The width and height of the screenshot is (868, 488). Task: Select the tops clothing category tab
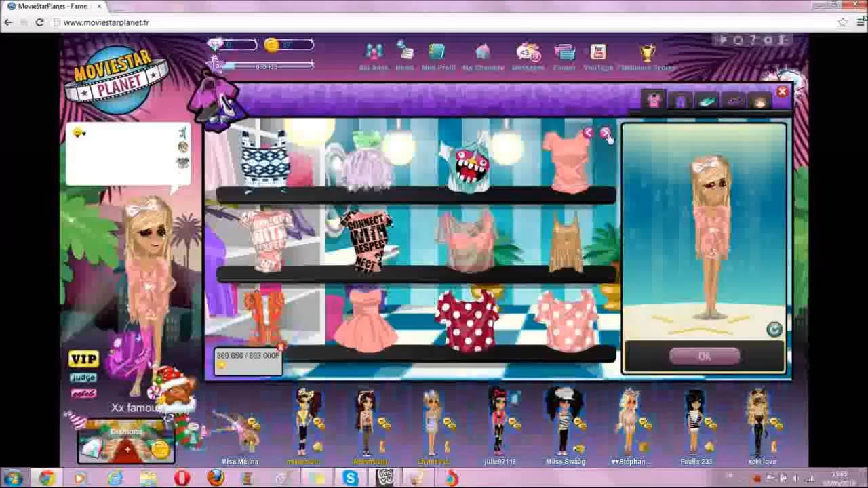tap(654, 101)
